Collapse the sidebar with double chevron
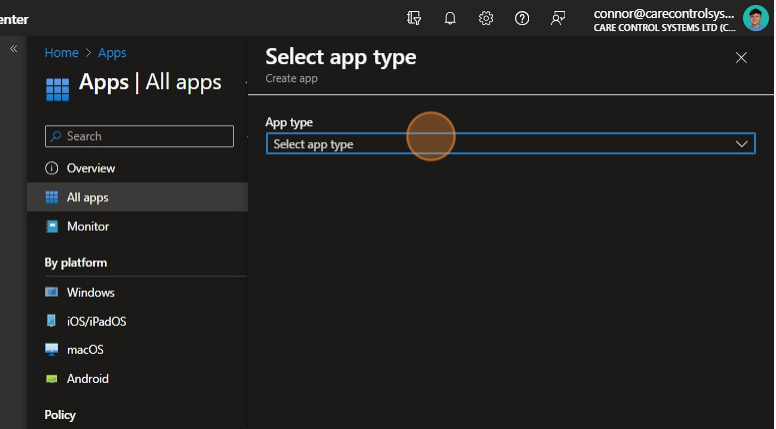The image size is (776, 429). 14,49
